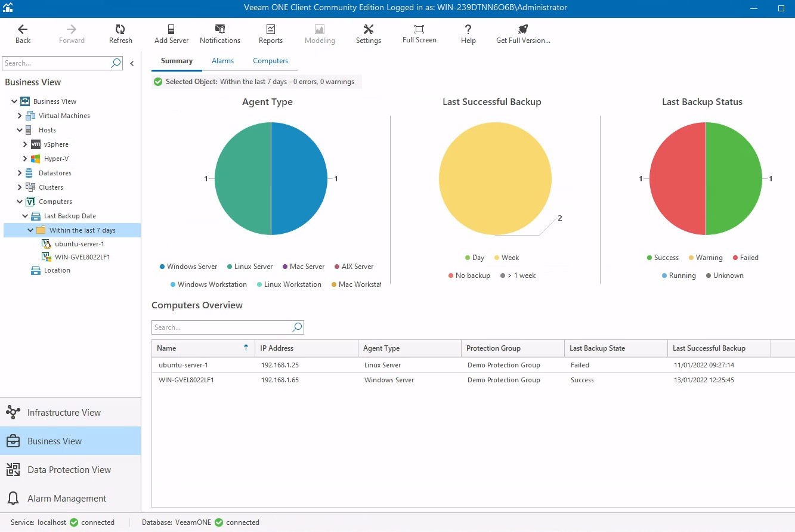Open Settings from the toolbar
Screen dimensions: 795x532
click(369, 34)
